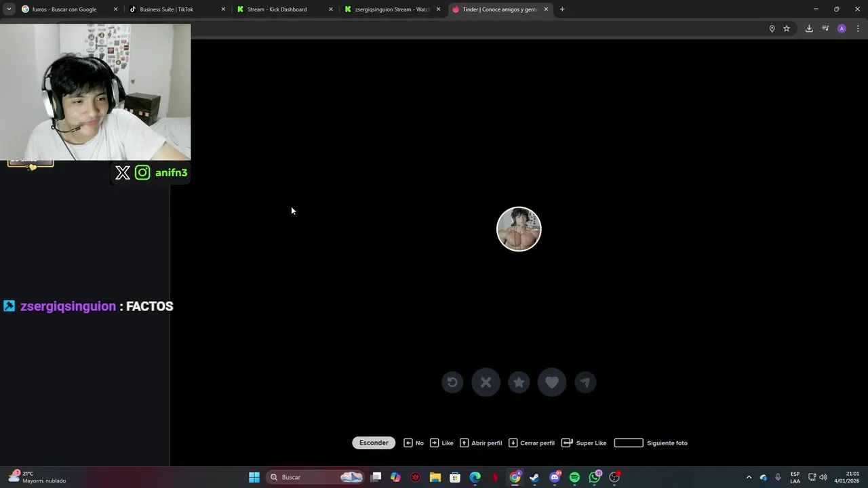
Task: Open the media control icon in toolbar
Action: click(x=825, y=28)
